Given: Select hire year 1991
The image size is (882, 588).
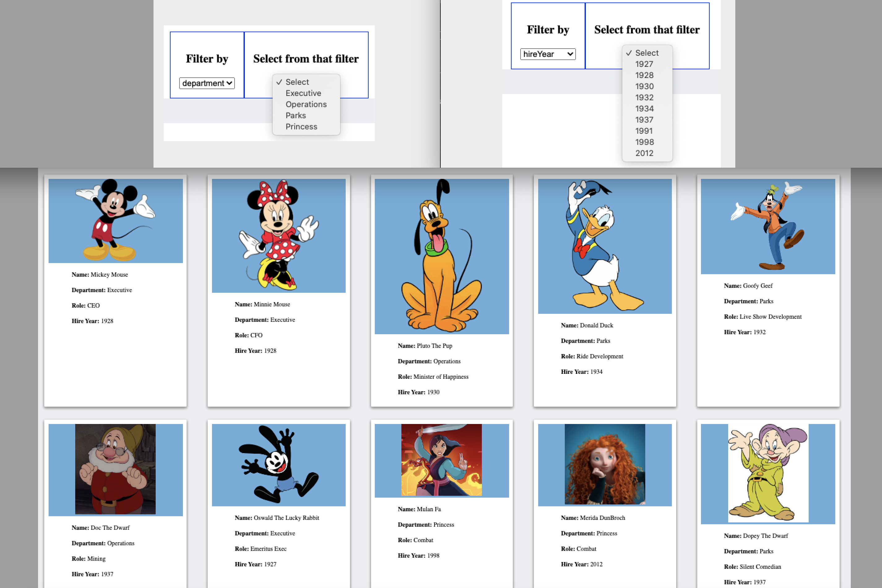Looking at the screenshot, I should [x=644, y=131].
